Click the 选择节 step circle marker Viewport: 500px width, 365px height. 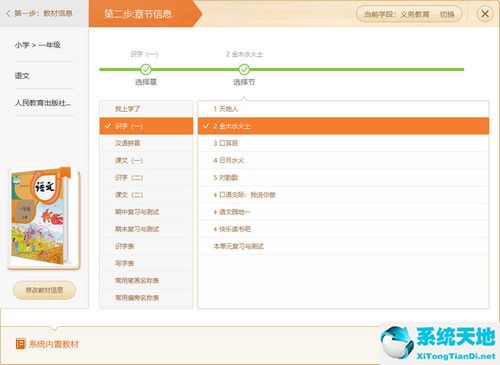click(x=244, y=69)
